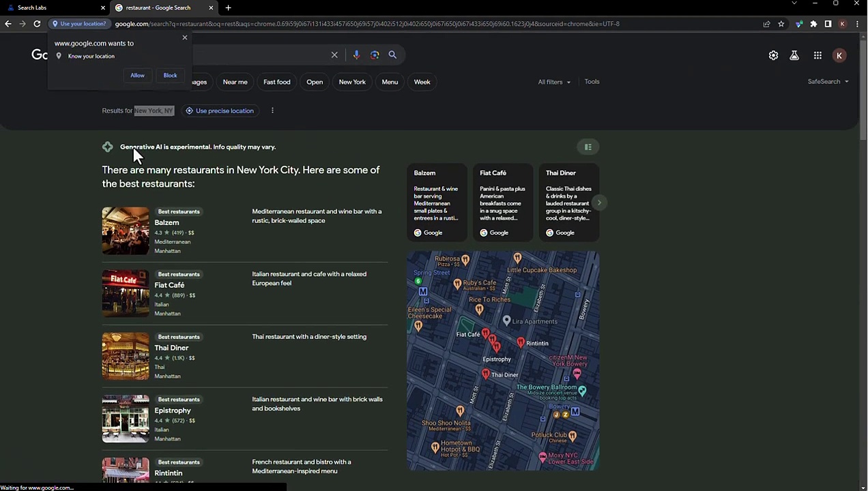Viewport: 868px width, 491px height.
Task: Open Google quick settings gear
Action: point(773,56)
